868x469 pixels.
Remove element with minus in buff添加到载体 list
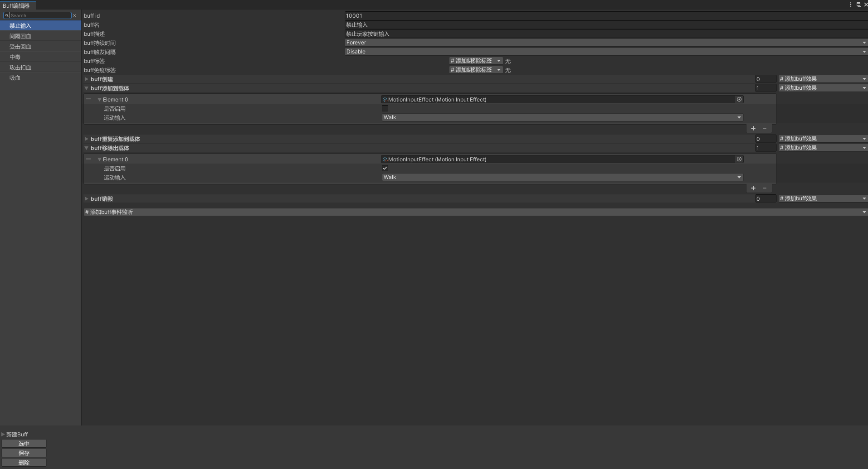(x=765, y=128)
